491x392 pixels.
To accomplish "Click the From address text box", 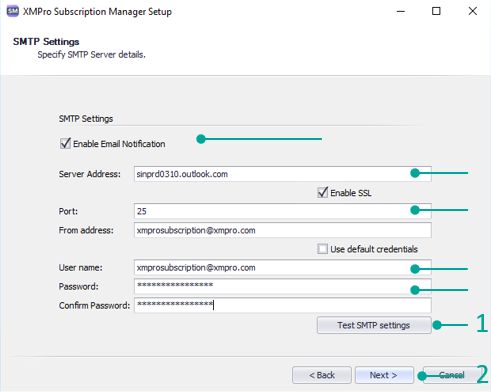I will (x=283, y=230).
